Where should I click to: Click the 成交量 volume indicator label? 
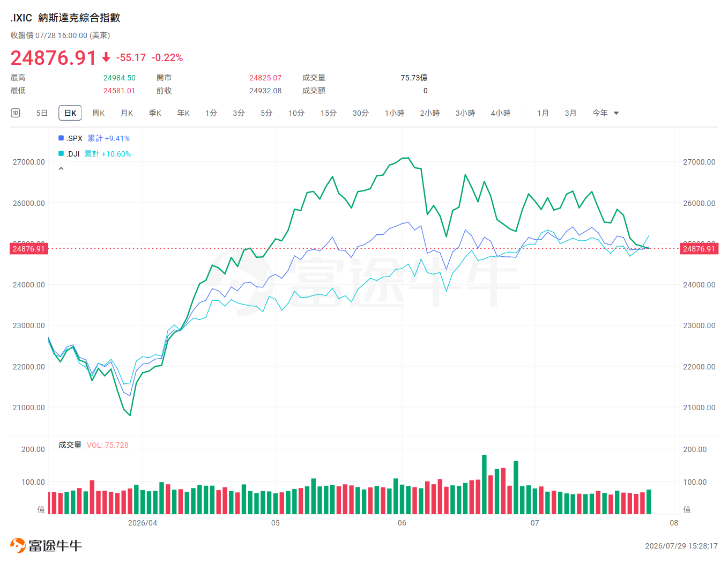pos(70,445)
